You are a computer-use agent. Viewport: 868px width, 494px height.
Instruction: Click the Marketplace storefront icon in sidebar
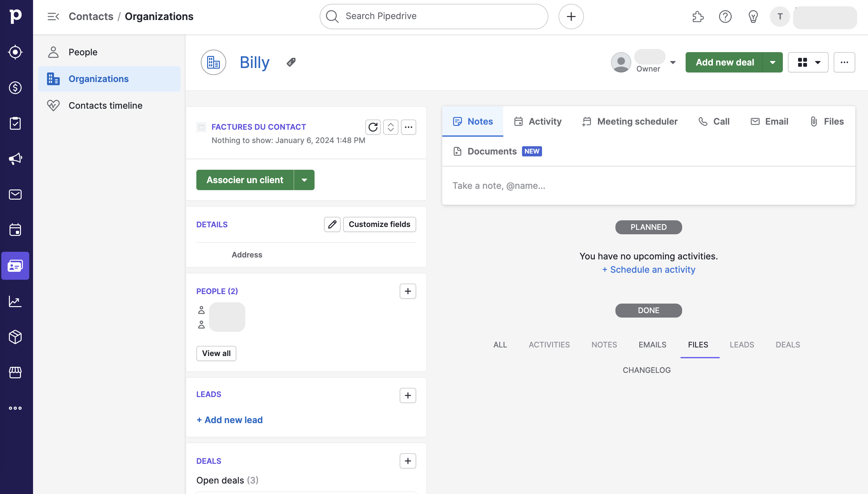tap(15, 373)
